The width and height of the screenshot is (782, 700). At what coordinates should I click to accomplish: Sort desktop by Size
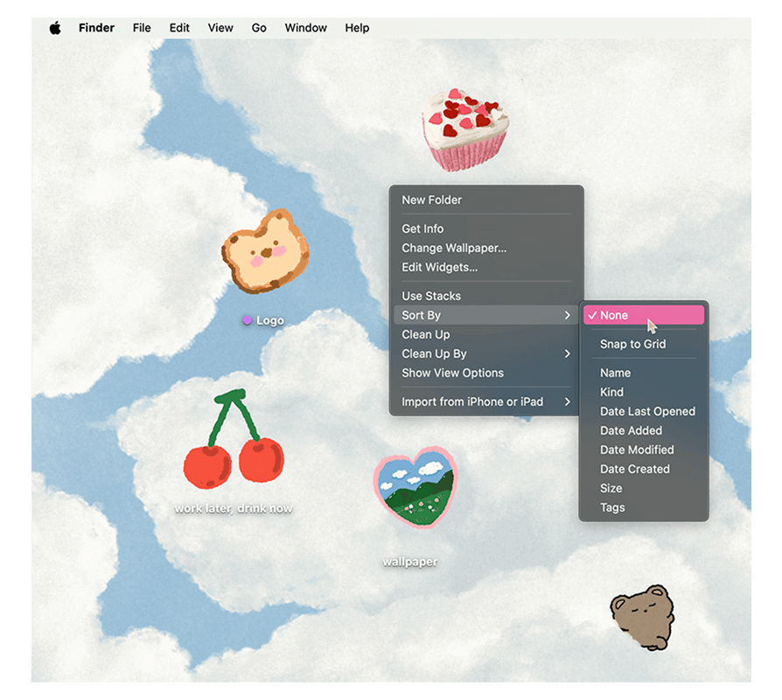point(643,488)
